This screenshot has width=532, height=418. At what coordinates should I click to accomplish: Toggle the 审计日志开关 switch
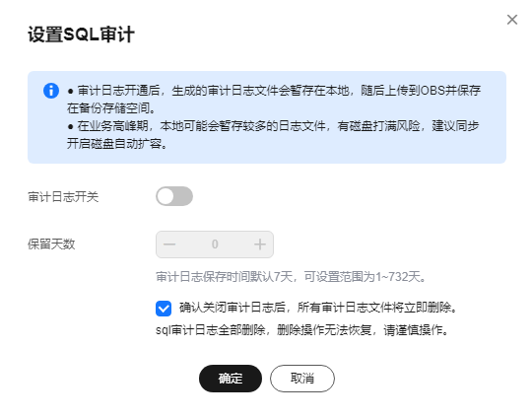pyautogui.click(x=174, y=196)
